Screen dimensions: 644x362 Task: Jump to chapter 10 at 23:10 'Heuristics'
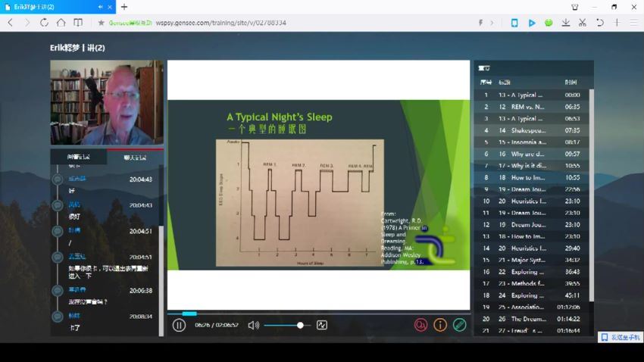531,201
